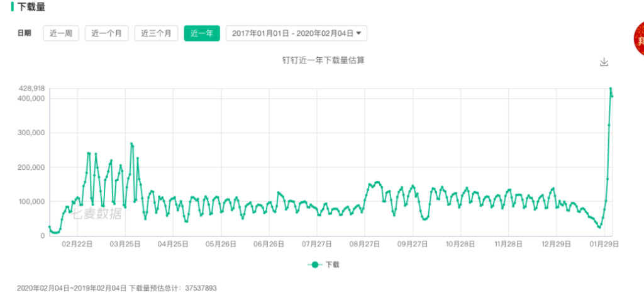Click the x-axis label 05月26日

point(221,244)
